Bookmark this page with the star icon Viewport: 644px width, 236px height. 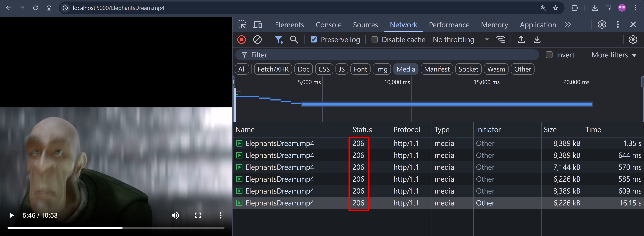click(555, 8)
